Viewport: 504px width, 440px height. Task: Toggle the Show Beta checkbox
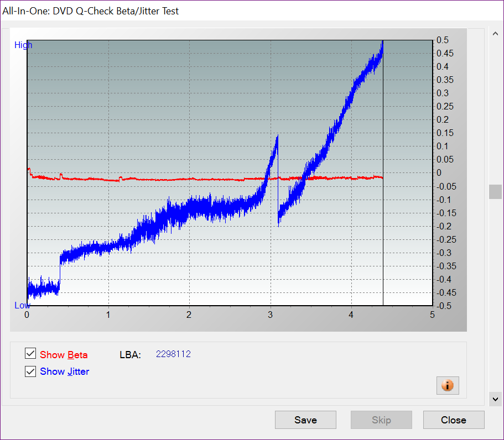click(x=30, y=354)
